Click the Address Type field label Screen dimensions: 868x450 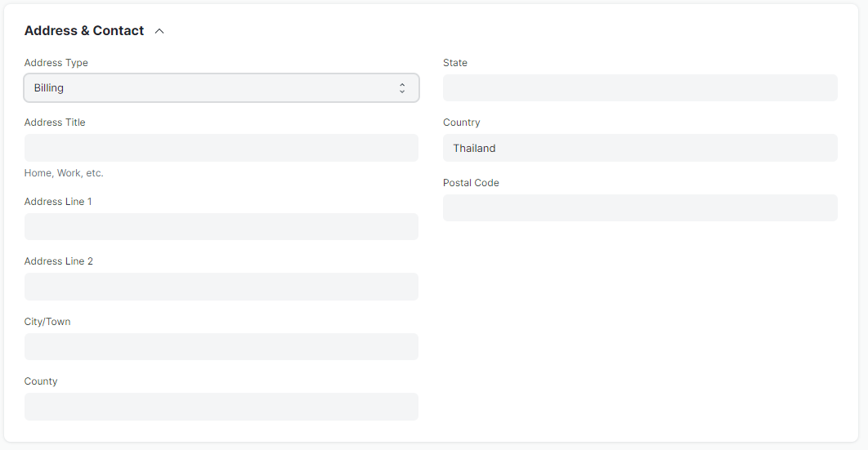point(56,63)
